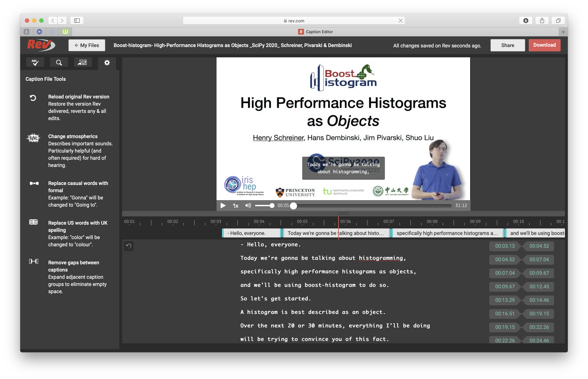This screenshot has width=588, height=379.
Task: Go back to My Files
Action: [87, 45]
